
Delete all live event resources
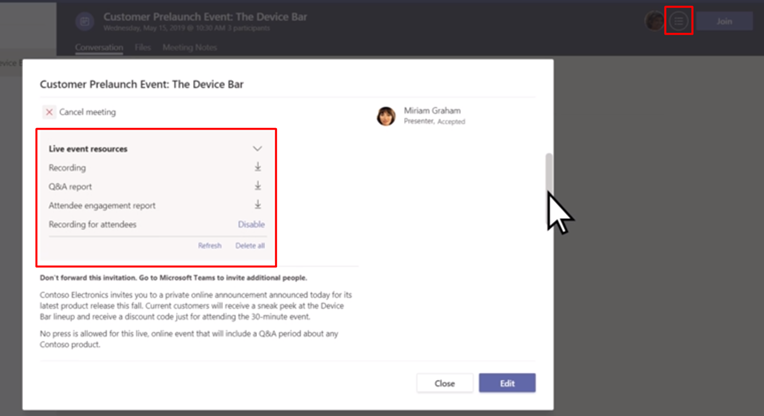click(x=250, y=246)
